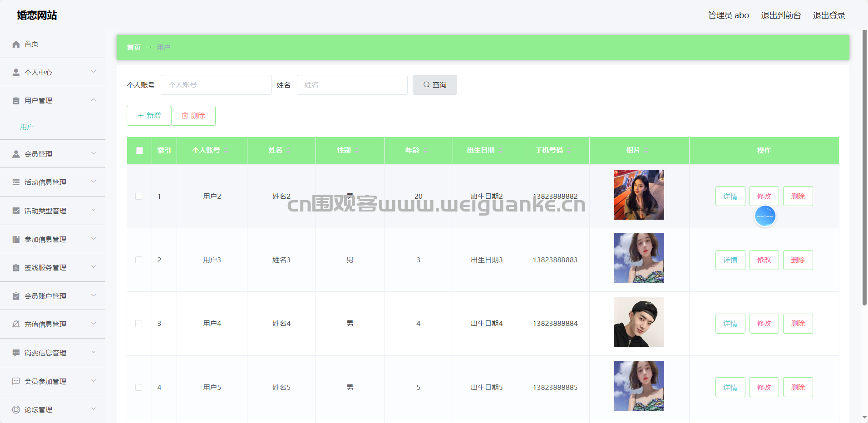Toggle the select-all checkbox in table header
The height and width of the screenshot is (423, 868).
tap(139, 151)
